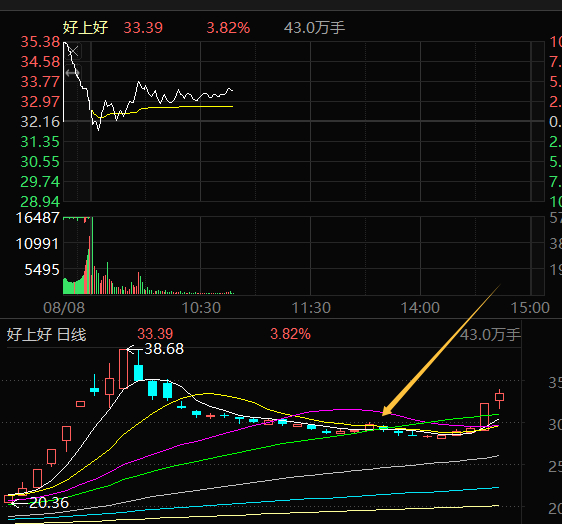
Task: Click the 10:30 time axis label
Action: [x=201, y=308]
